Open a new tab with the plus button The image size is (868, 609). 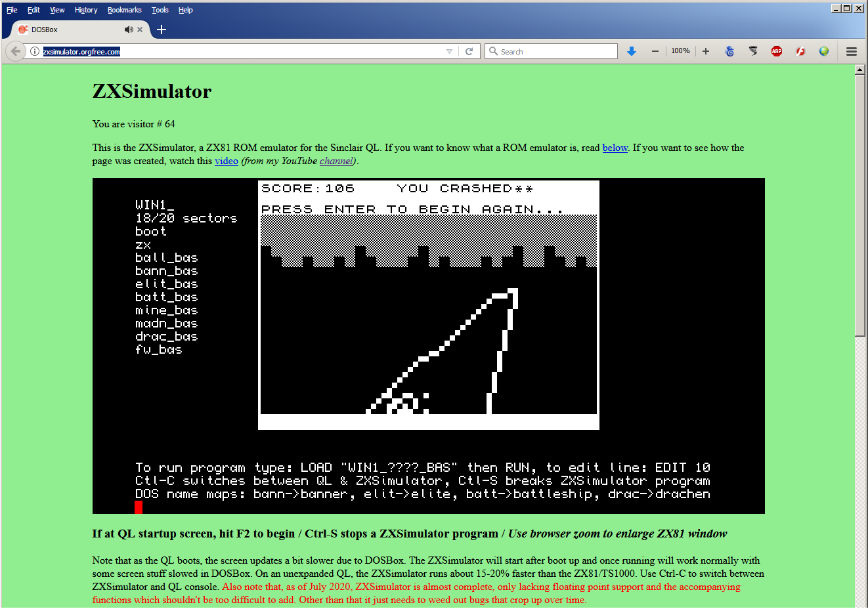(x=162, y=30)
